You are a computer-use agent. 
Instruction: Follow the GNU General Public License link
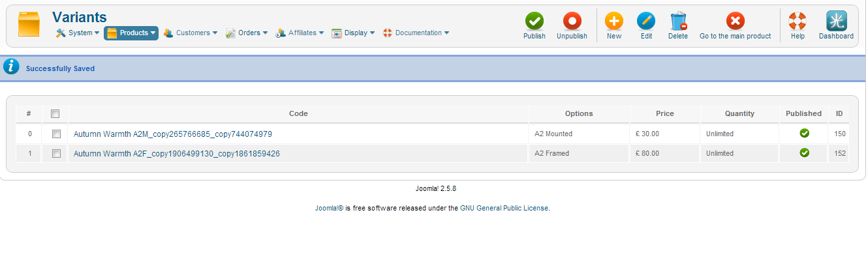pos(504,208)
